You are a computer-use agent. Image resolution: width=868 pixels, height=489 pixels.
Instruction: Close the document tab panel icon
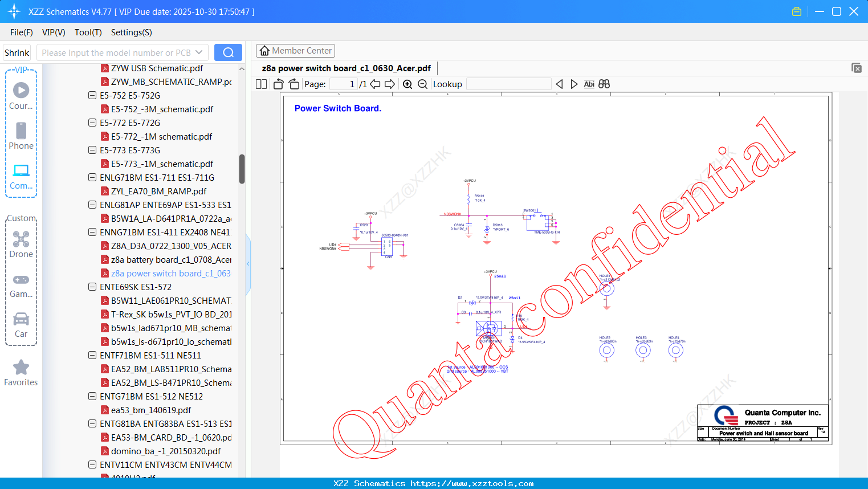[857, 68]
